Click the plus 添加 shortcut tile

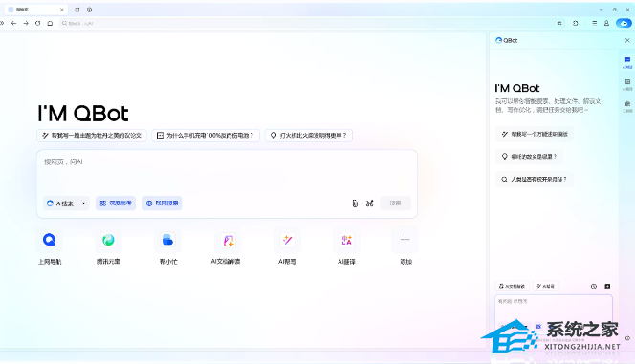pos(405,240)
